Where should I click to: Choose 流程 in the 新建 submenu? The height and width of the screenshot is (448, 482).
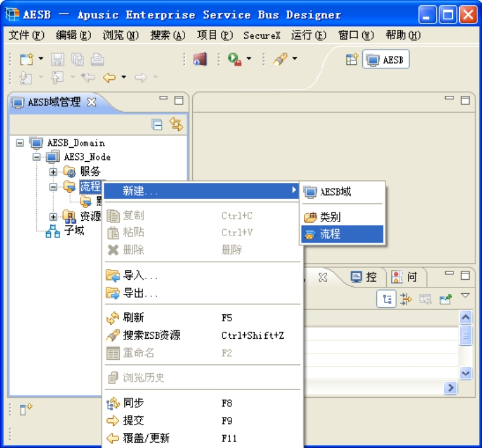pos(342,234)
